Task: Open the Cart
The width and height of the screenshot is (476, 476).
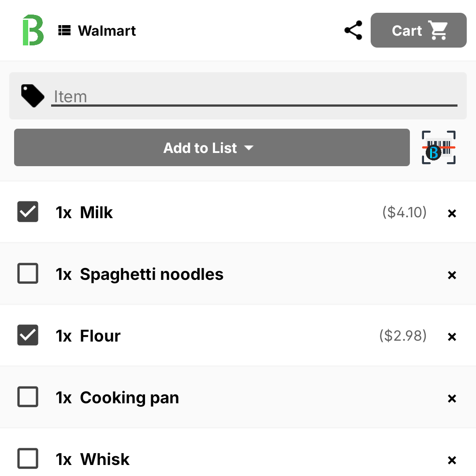Action: pos(418,30)
